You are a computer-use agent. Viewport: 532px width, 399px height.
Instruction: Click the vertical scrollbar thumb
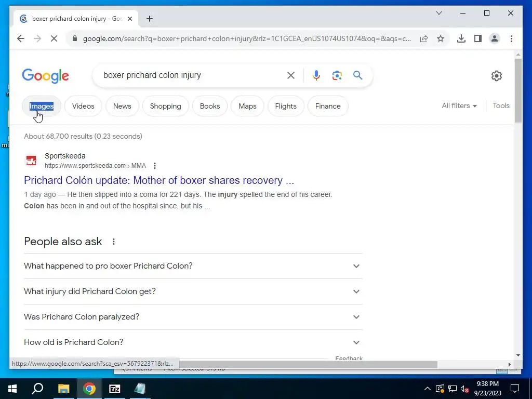point(518,90)
